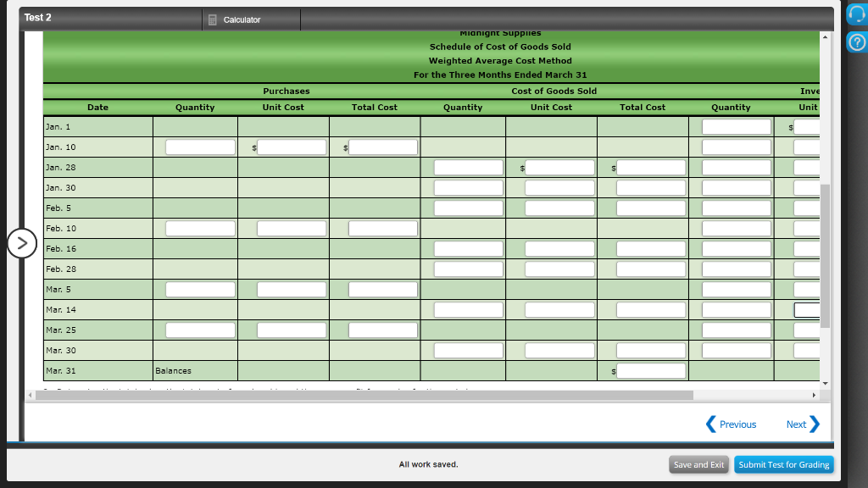Go to the Previous page

click(734, 424)
